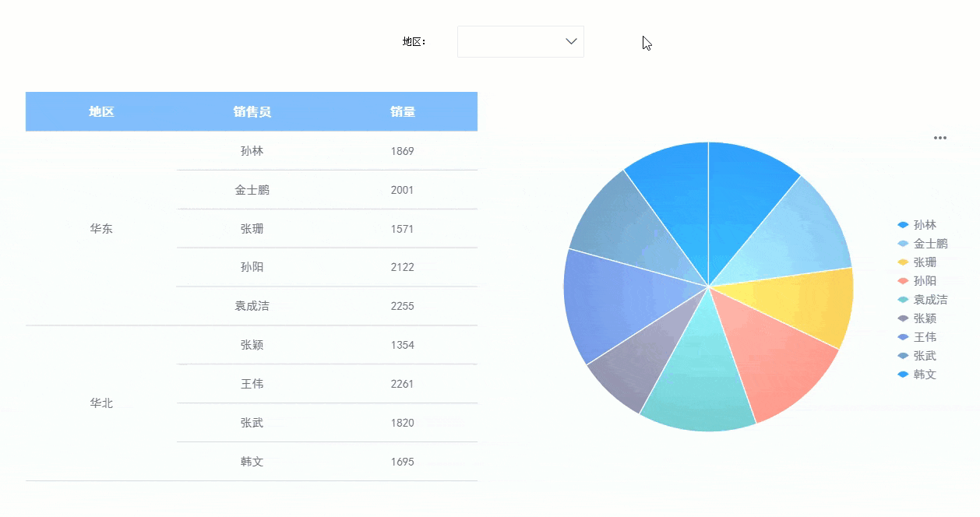The height and width of the screenshot is (517, 980).
Task: Select the 华北 region cell
Action: pos(101,403)
